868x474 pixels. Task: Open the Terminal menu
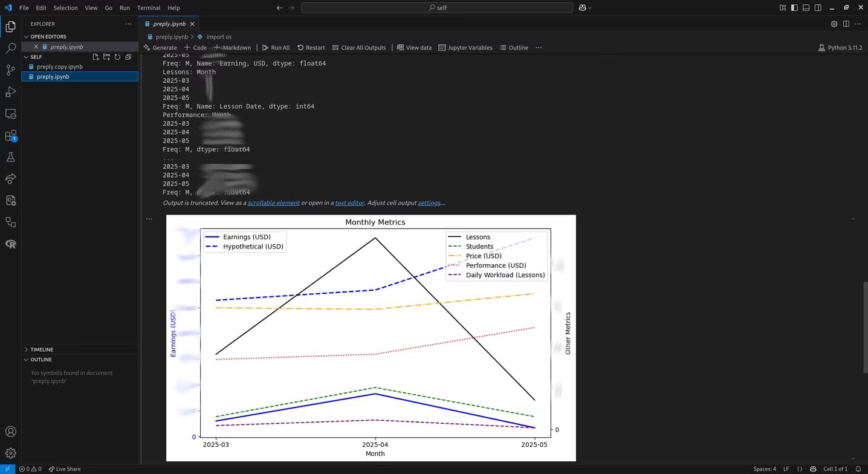pos(148,8)
